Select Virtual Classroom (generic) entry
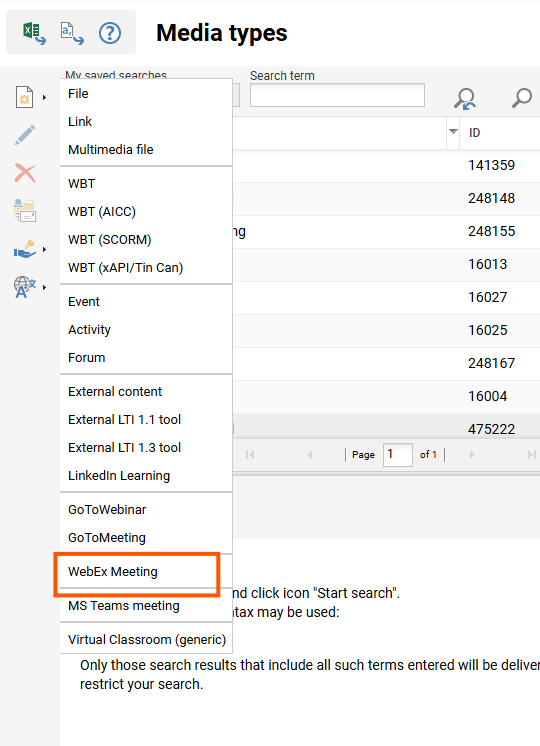The width and height of the screenshot is (540, 746). click(146, 639)
